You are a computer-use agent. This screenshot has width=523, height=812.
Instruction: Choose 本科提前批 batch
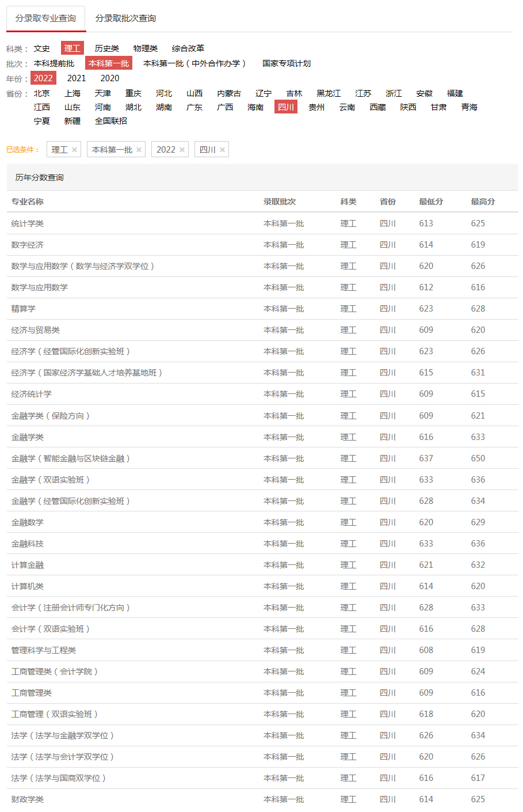(54, 63)
